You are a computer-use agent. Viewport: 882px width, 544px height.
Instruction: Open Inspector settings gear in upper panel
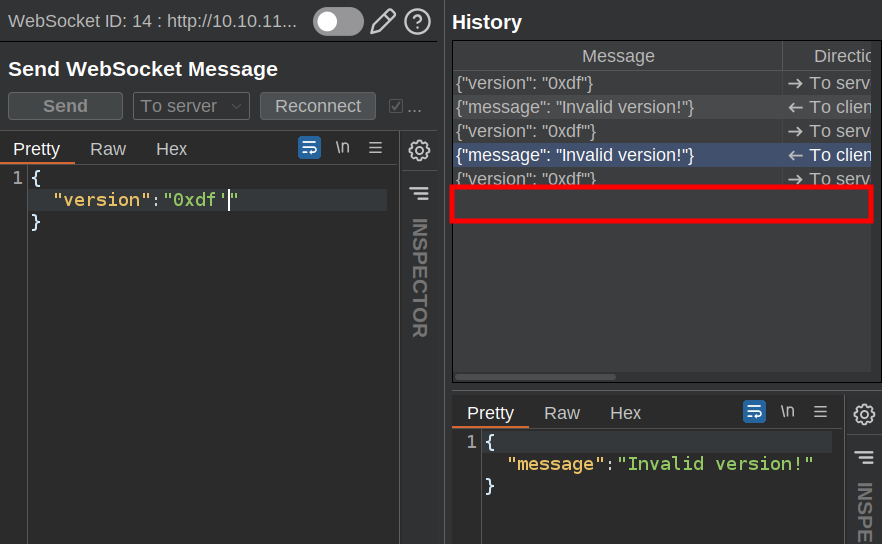[420, 151]
